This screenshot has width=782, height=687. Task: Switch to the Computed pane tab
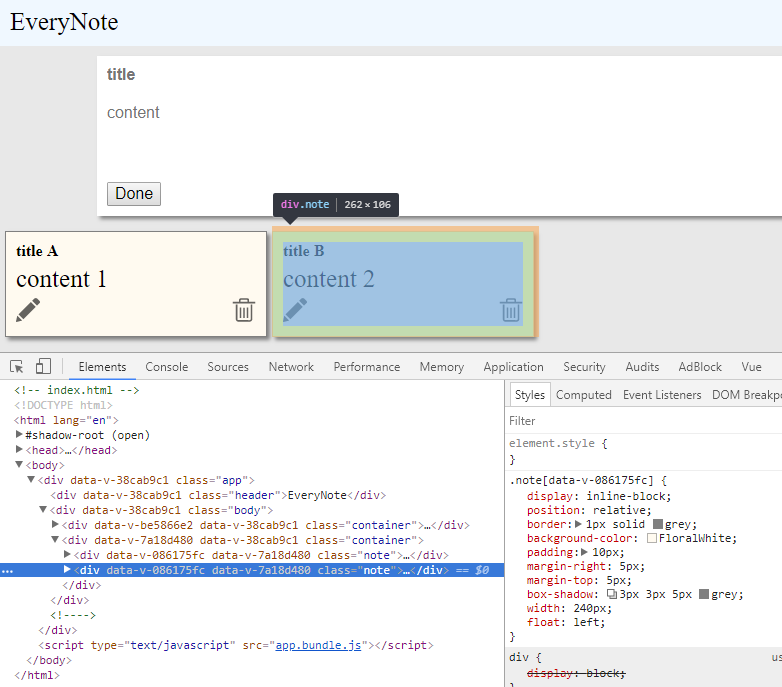coord(584,395)
